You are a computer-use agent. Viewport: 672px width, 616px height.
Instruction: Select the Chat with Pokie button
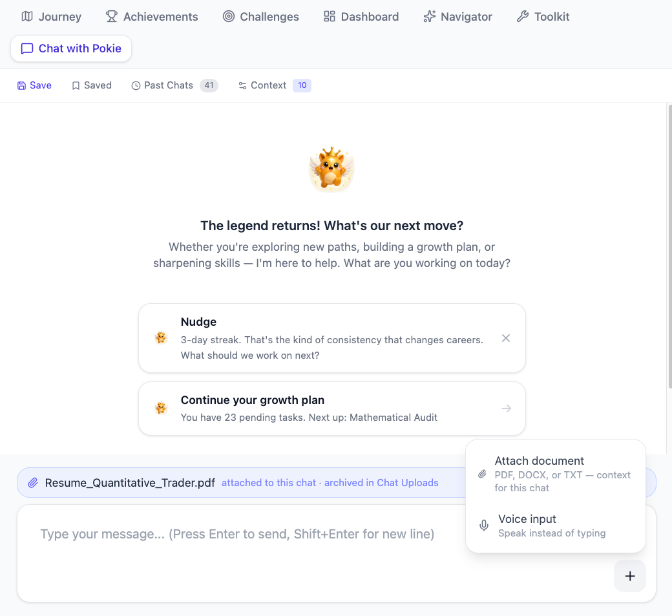[x=71, y=48]
